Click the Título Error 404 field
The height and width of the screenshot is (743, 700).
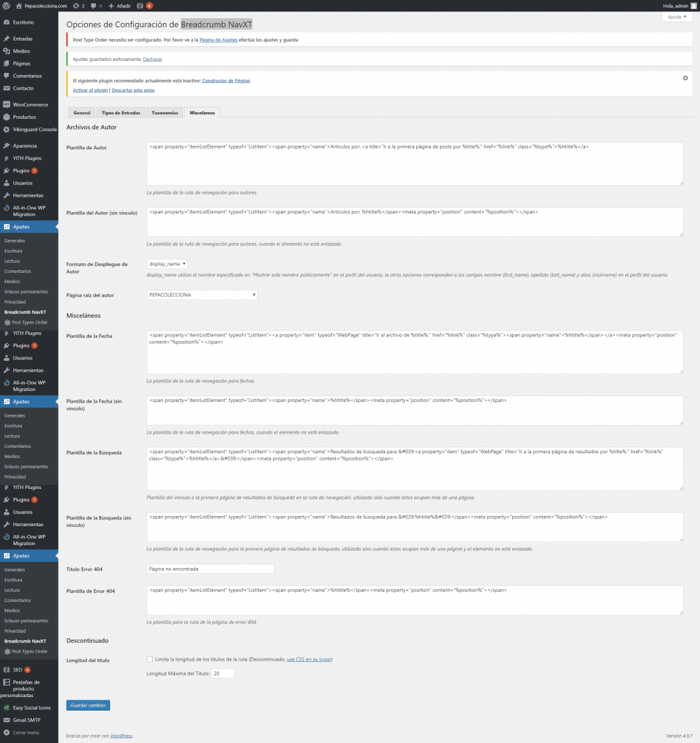[x=210, y=569]
